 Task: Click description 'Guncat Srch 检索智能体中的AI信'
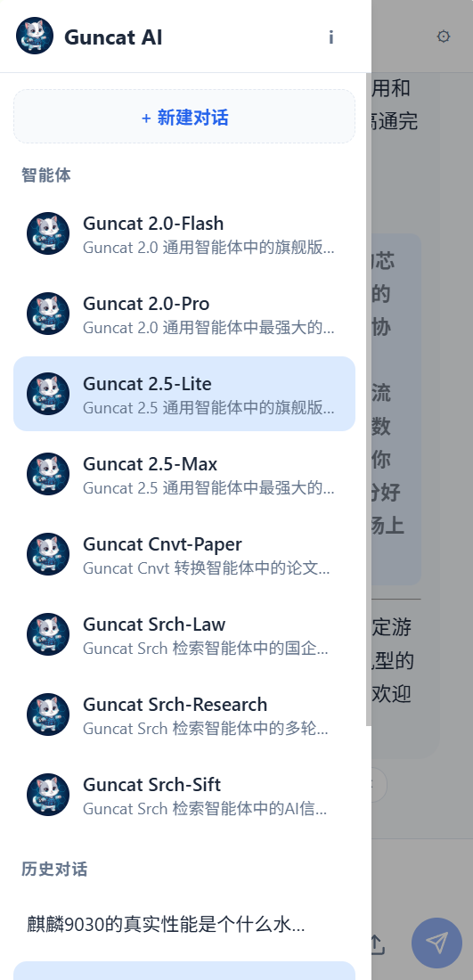click(206, 809)
